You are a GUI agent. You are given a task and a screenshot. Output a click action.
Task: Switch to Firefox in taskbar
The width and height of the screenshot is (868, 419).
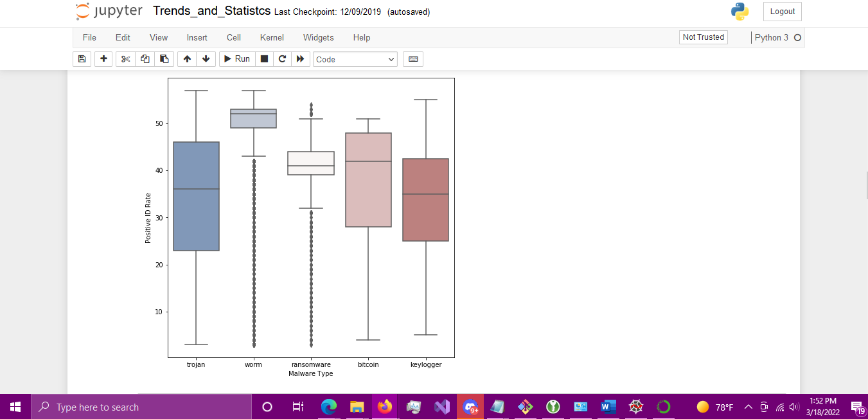[x=385, y=407]
